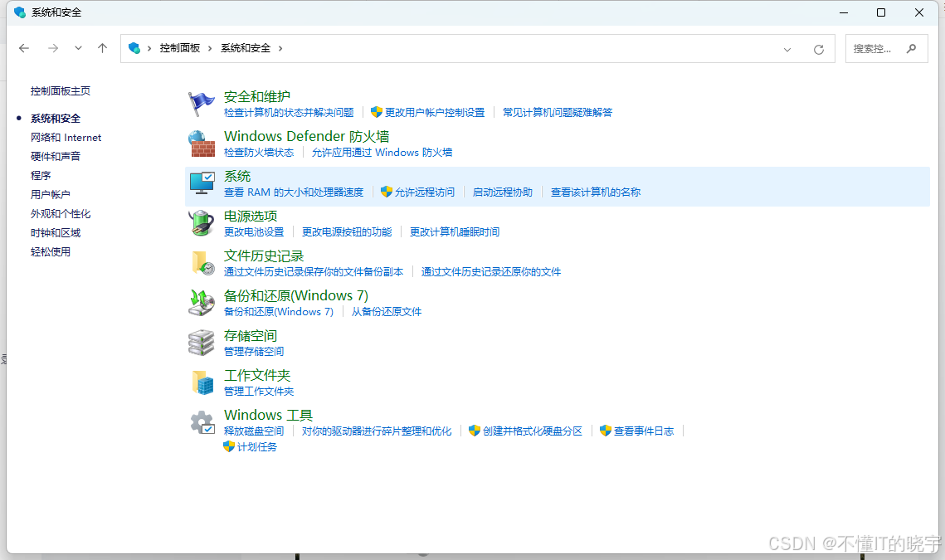Click 更改计算机睡眠时间 link
The height and width of the screenshot is (560, 945).
(x=455, y=232)
